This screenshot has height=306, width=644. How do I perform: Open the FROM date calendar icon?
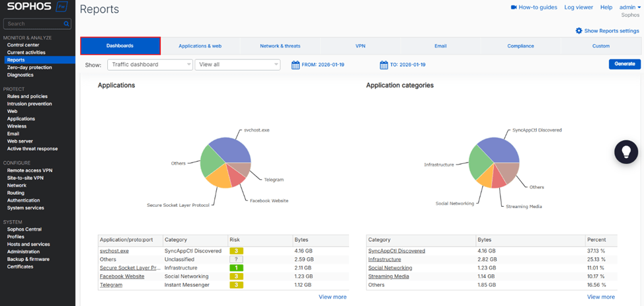coord(296,65)
